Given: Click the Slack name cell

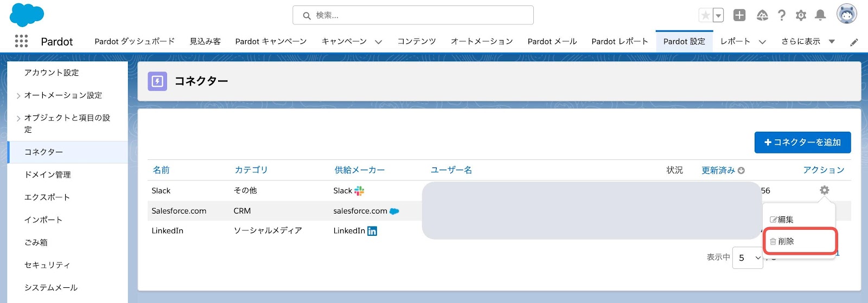Looking at the screenshot, I should [x=161, y=191].
